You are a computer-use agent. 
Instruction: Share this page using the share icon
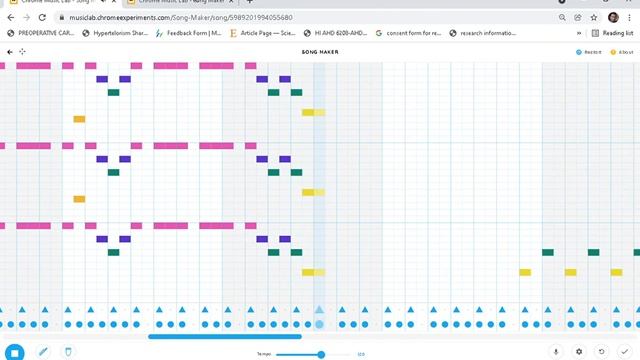click(x=578, y=18)
